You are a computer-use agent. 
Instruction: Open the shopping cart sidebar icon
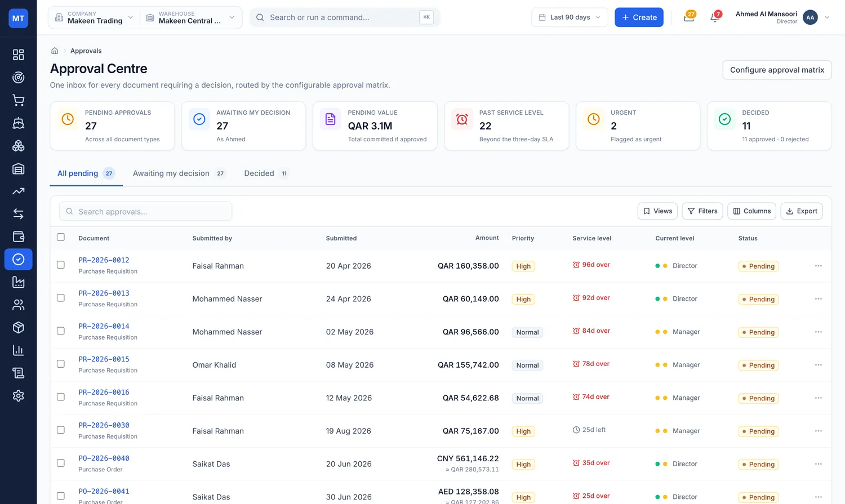18,100
